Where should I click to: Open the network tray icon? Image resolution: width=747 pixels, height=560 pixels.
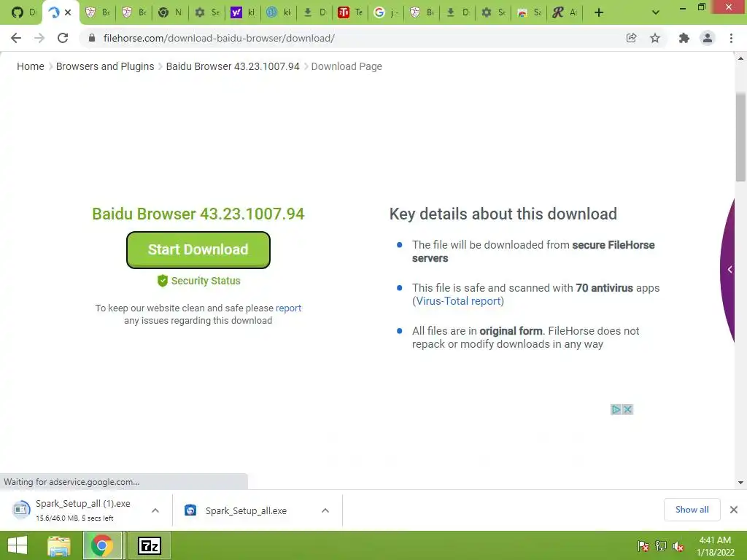point(661,546)
